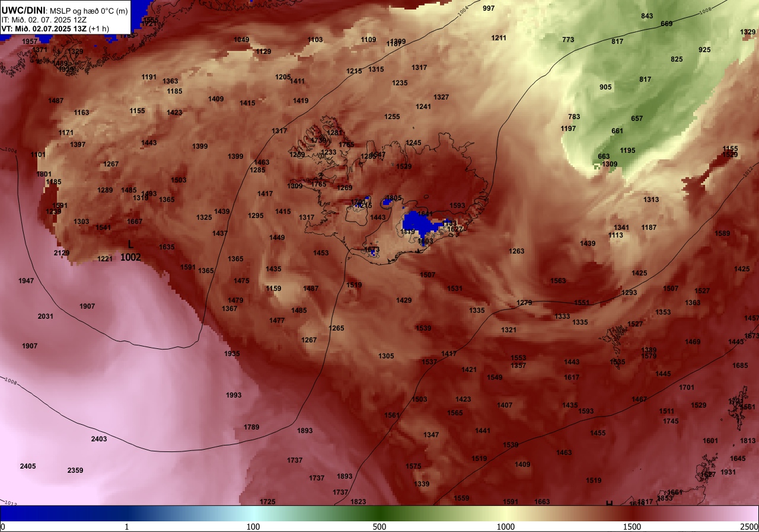Select the value '1551'
Image resolution: width=759 pixels, height=532 pixels.
(x=582, y=303)
